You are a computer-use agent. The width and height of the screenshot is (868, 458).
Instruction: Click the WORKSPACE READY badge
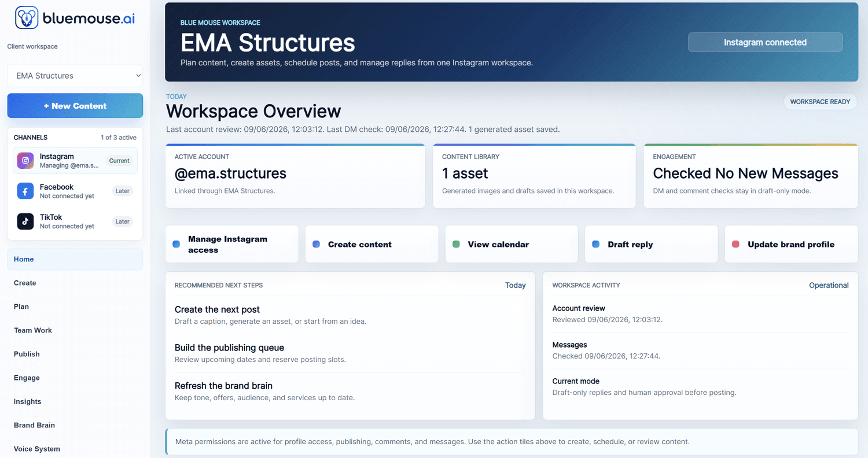pyautogui.click(x=820, y=102)
